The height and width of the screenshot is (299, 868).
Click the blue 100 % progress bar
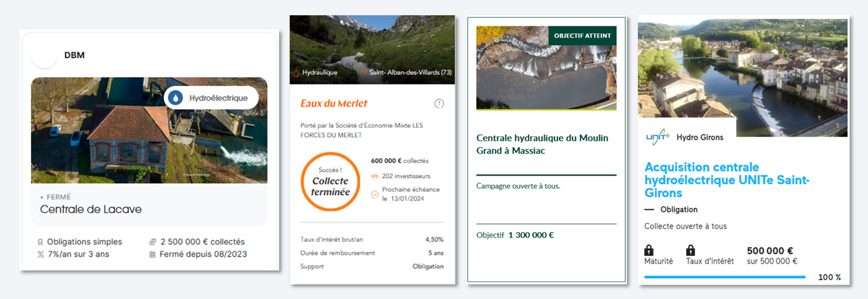(725, 277)
